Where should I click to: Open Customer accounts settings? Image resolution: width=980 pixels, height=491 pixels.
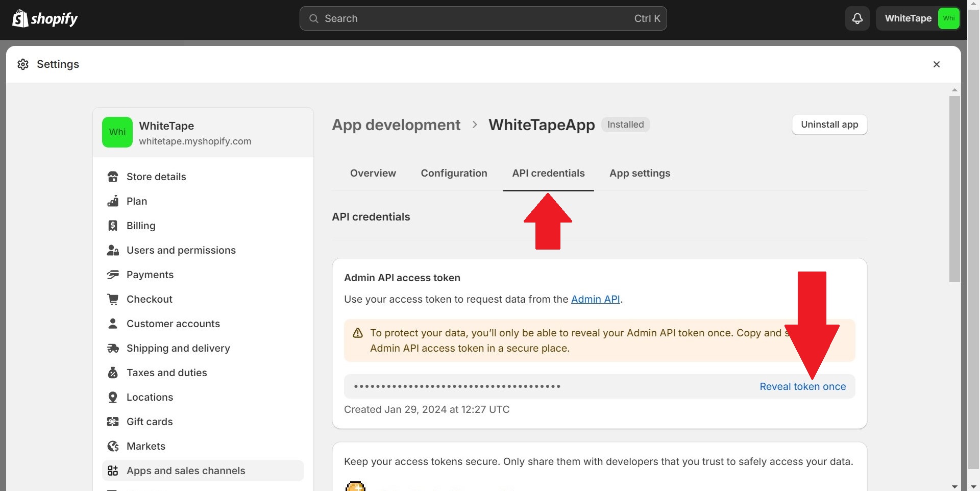(203, 324)
